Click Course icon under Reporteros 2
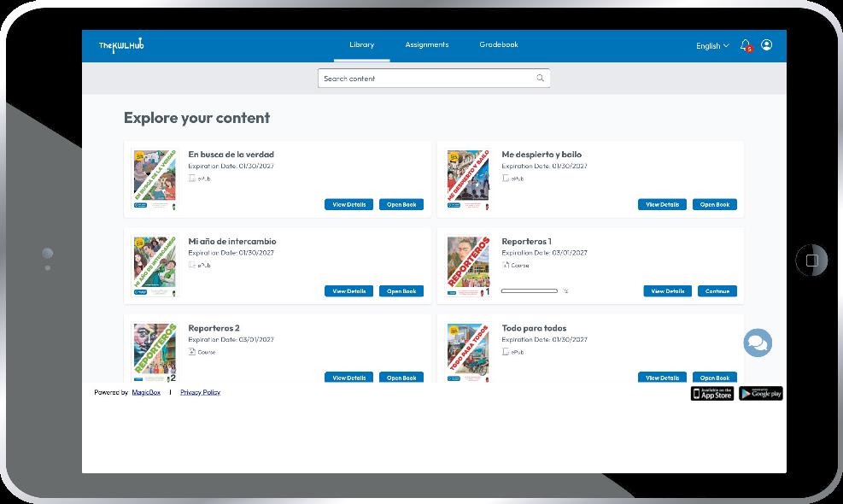The image size is (843, 504). [x=192, y=352]
